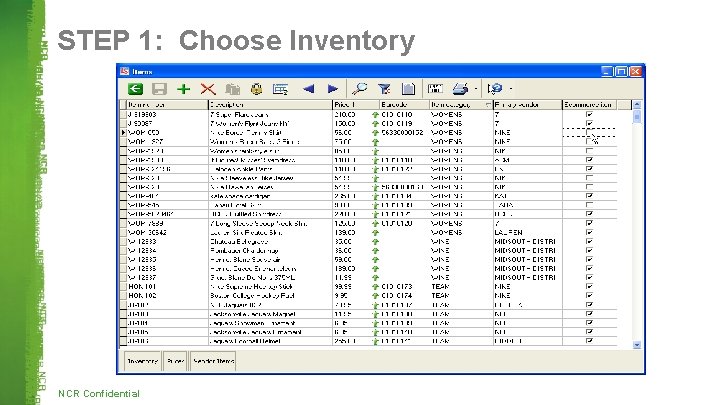
Task: Click green up arrow in 210.00 price row
Action: coord(375,115)
